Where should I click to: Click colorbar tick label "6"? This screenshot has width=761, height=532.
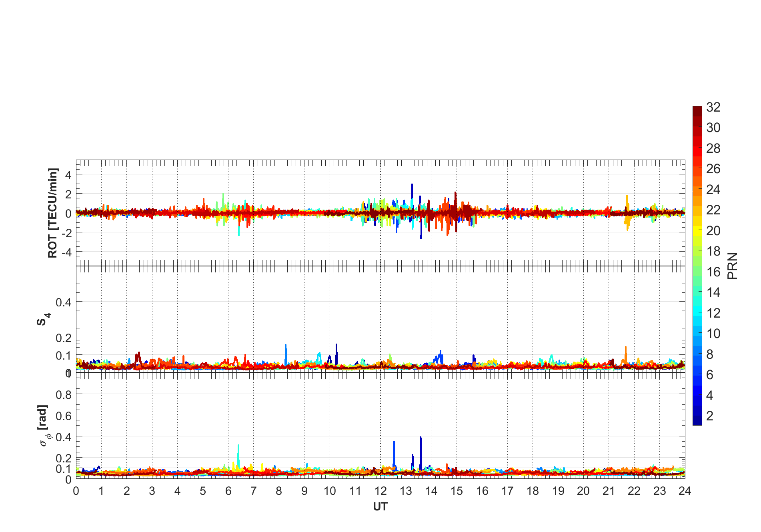click(x=710, y=375)
